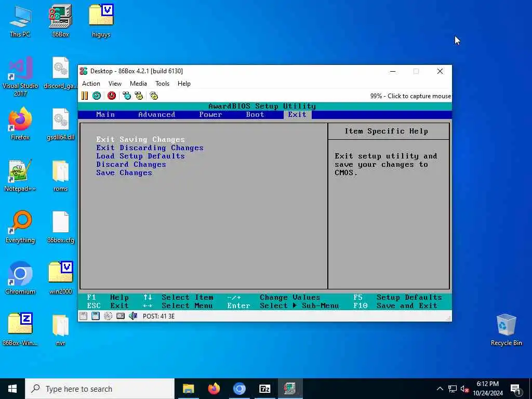This screenshot has height=399, width=532.
Task: Open Firefox from the taskbar
Action: (x=214, y=389)
